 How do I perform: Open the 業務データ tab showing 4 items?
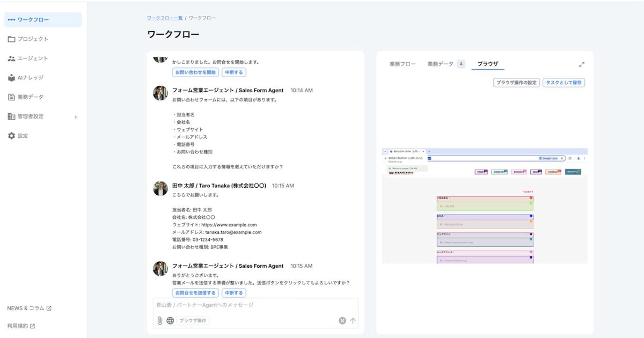(442, 63)
